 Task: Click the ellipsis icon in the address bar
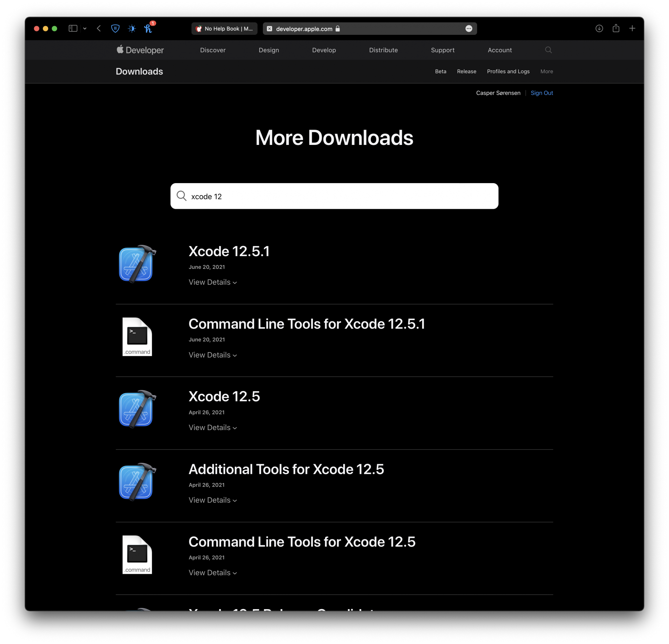(469, 29)
